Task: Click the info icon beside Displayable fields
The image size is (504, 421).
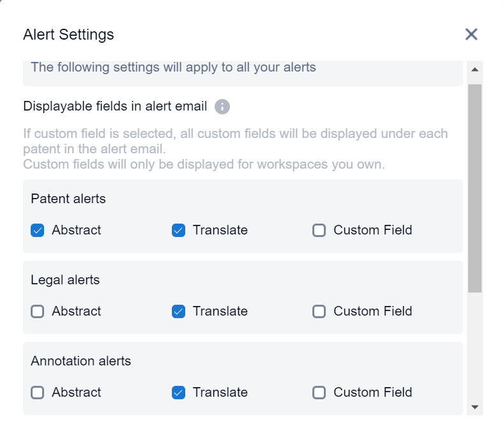Action: (x=222, y=107)
